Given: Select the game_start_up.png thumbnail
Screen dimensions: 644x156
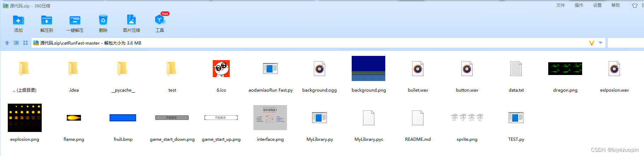Looking at the screenshot, I should coord(221,118).
